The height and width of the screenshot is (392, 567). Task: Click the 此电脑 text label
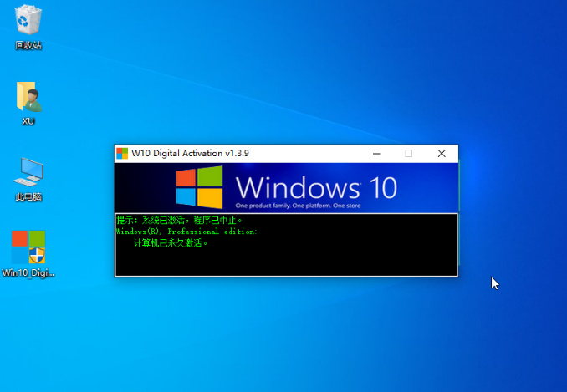click(28, 197)
